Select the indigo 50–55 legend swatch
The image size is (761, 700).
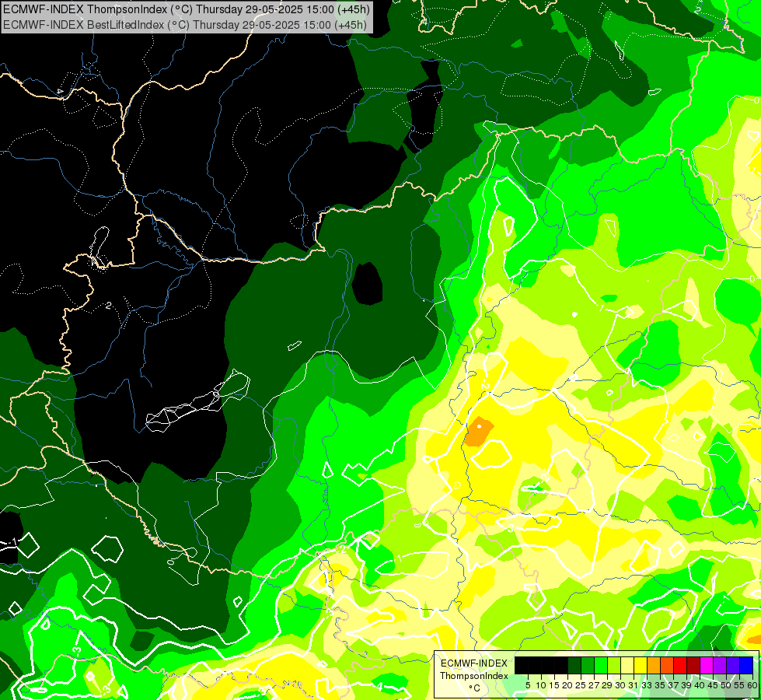(x=733, y=666)
